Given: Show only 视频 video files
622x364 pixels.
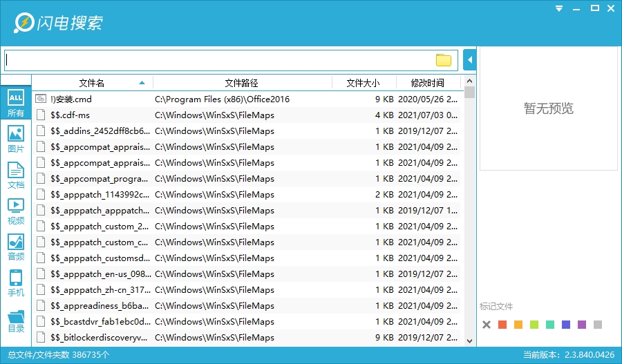Looking at the screenshot, I should [x=15, y=211].
